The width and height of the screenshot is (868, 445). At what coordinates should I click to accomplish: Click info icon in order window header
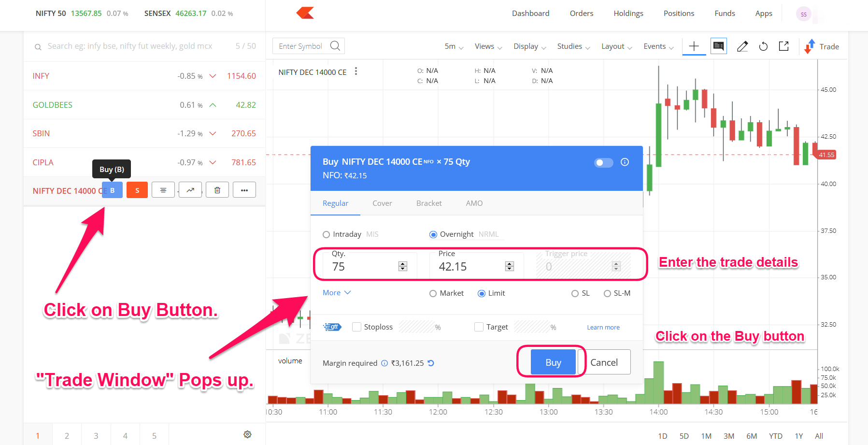coord(625,162)
